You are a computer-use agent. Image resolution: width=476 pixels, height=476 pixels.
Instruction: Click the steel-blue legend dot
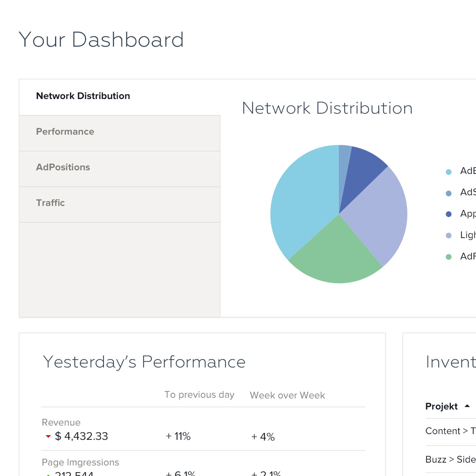449,193
